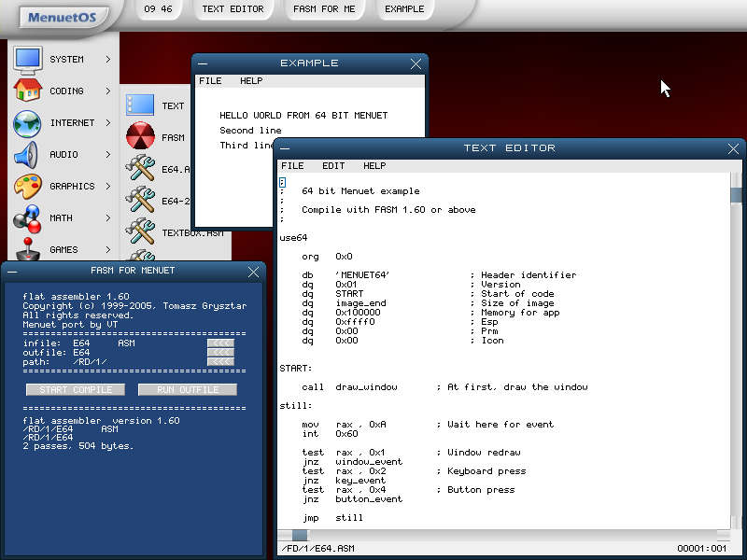Image resolution: width=747 pixels, height=560 pixels.
Task: Click the MATH molecule icon
Action: point(27,218)
